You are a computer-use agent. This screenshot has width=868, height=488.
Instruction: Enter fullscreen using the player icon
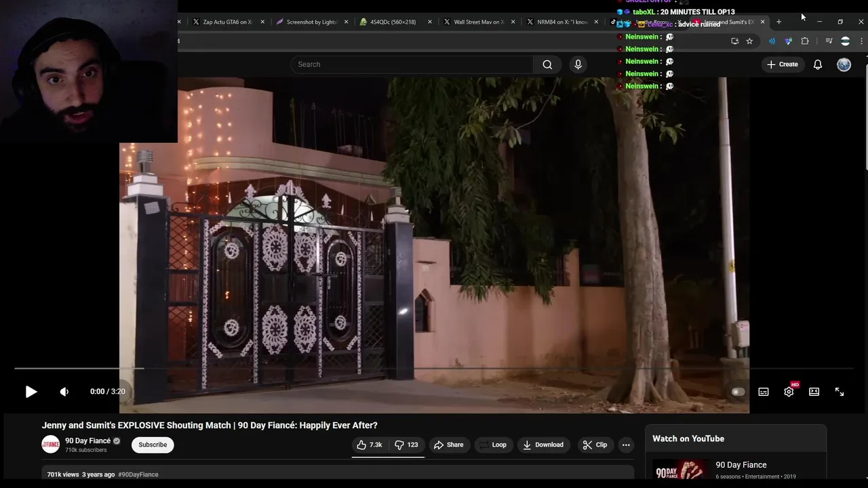point(840,392)
